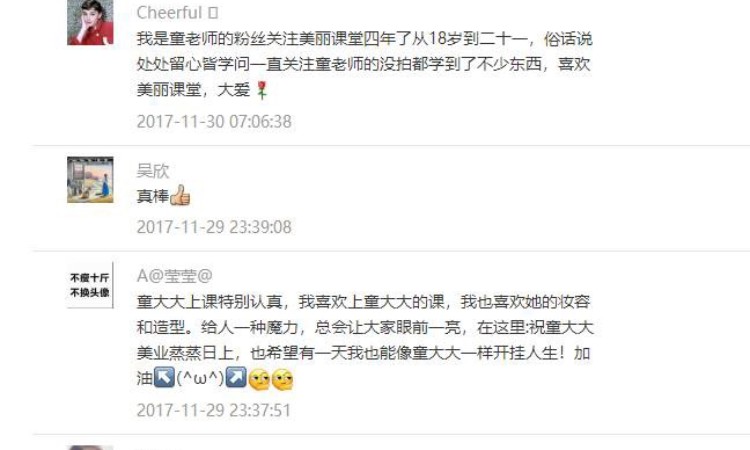Screen dimensions: 750x450
Task: Click the blue up-left arrow emoji
Action: (164, 377)
